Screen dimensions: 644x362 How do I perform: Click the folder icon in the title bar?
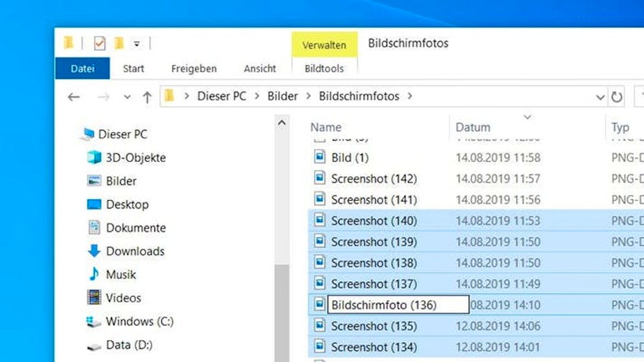(x=69, y=43)
